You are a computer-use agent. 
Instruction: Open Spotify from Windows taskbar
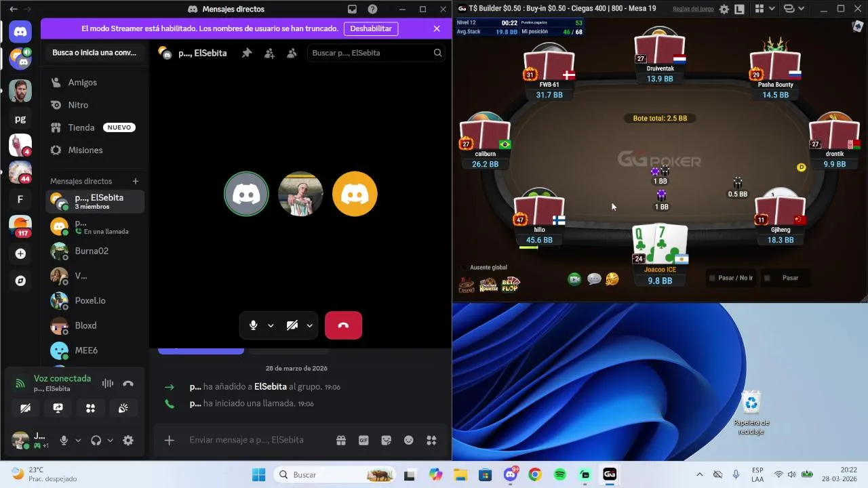point(560,474)
